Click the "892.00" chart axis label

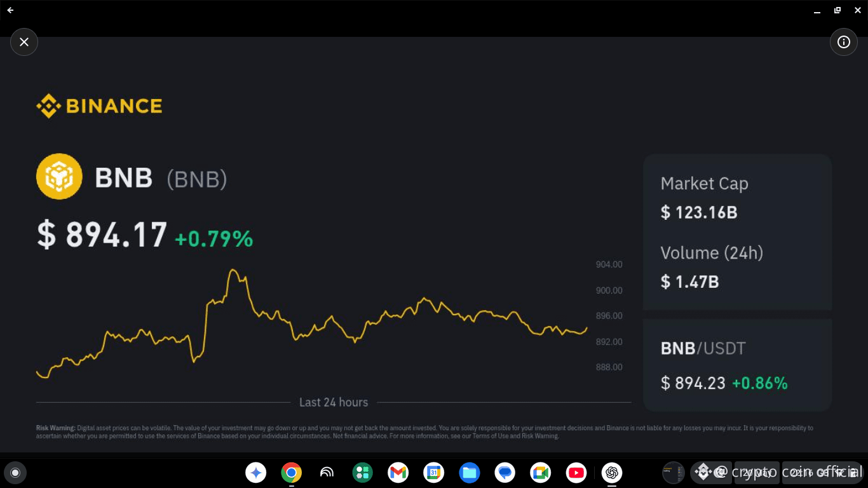[609, 342]
